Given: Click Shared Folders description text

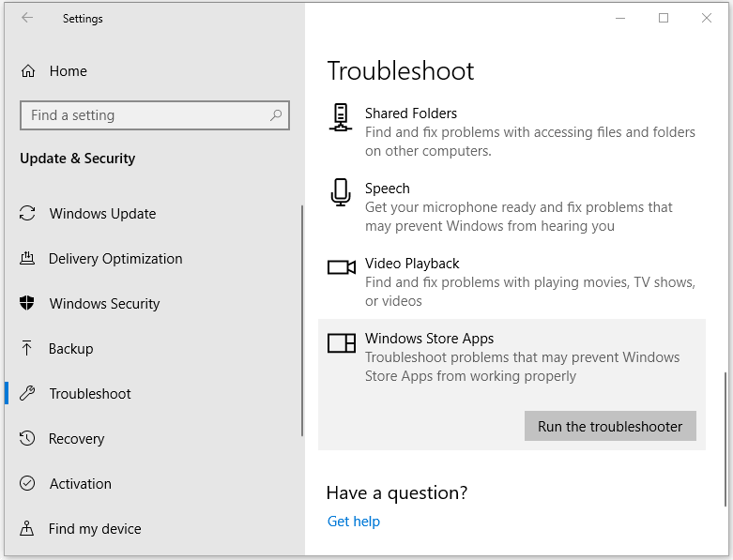Looking at the screenshot, I should click(530, 142).
